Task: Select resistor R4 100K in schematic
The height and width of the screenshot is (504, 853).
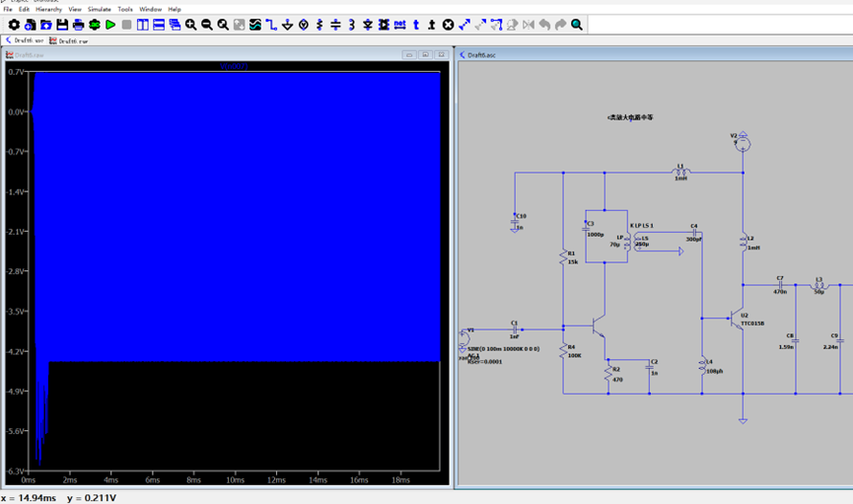Action: tap(564, 351)
